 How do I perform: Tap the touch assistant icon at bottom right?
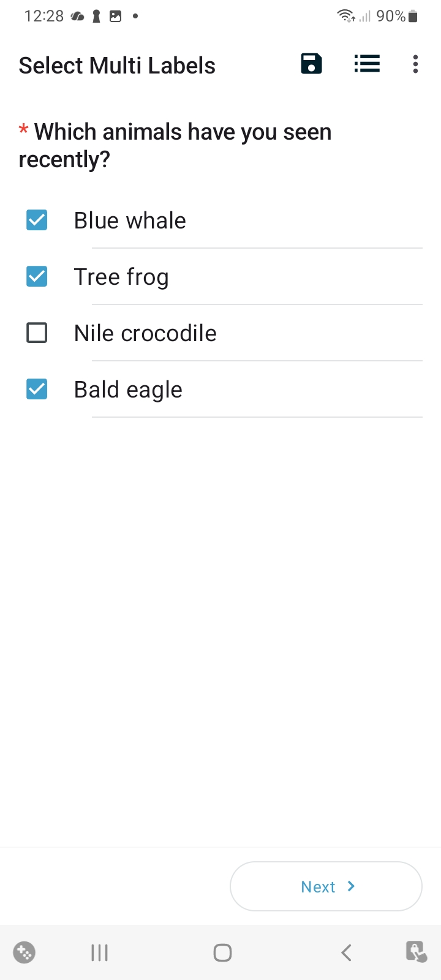coord(417,952)
